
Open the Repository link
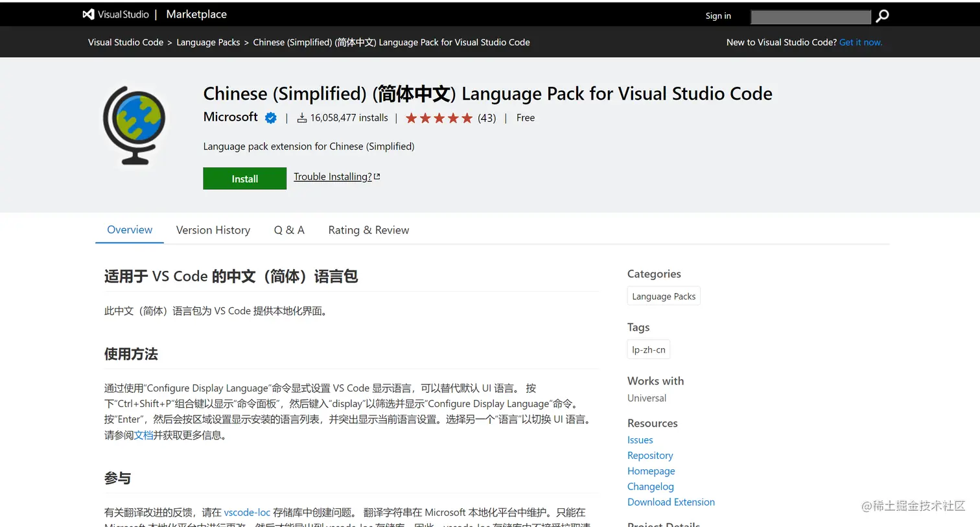[650, 456]
